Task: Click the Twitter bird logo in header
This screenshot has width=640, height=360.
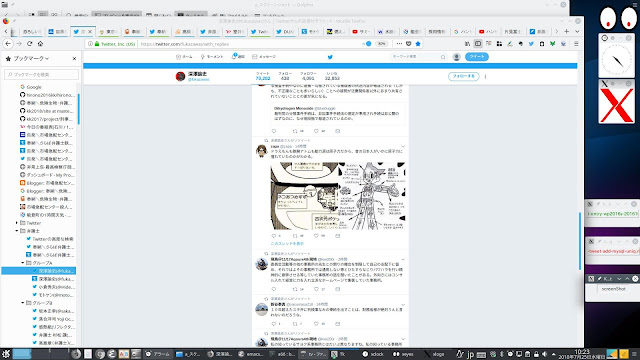Action: tap(330, 57)
